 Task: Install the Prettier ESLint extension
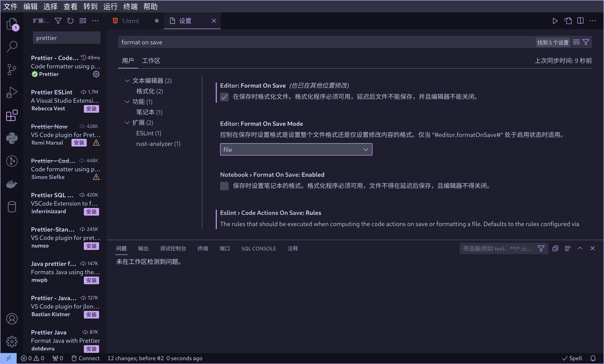tap(91, 109)
